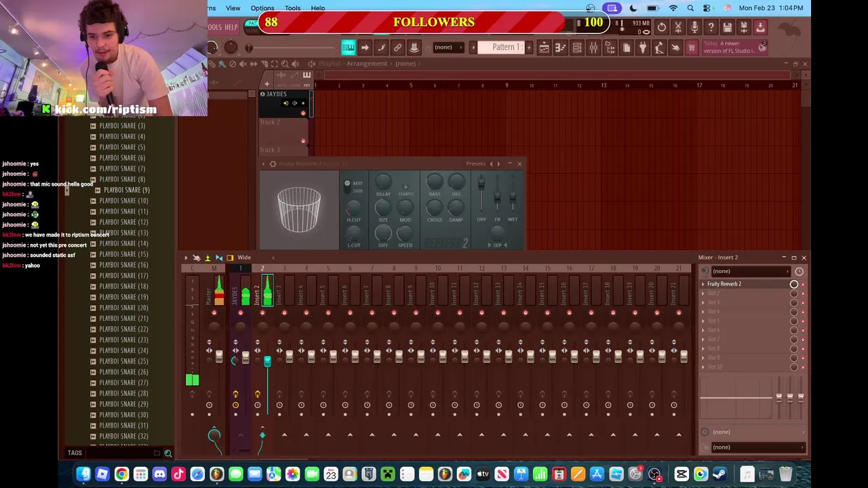The width and height of the screenshot is (868, 488).
Task: Click the Reeverb SIZE knob
Action: click(383, 207)
